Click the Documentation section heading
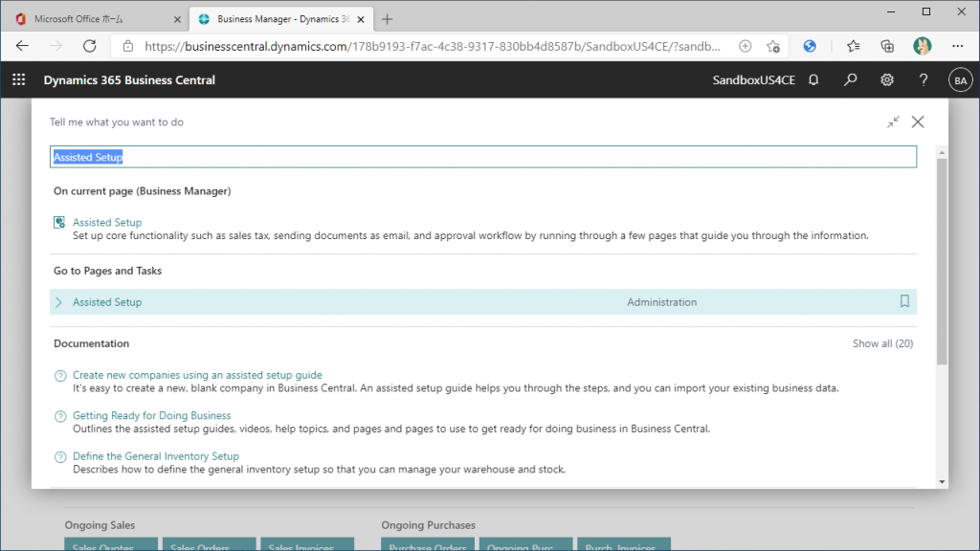Screen dimensions: 980x551 [91, 343]
